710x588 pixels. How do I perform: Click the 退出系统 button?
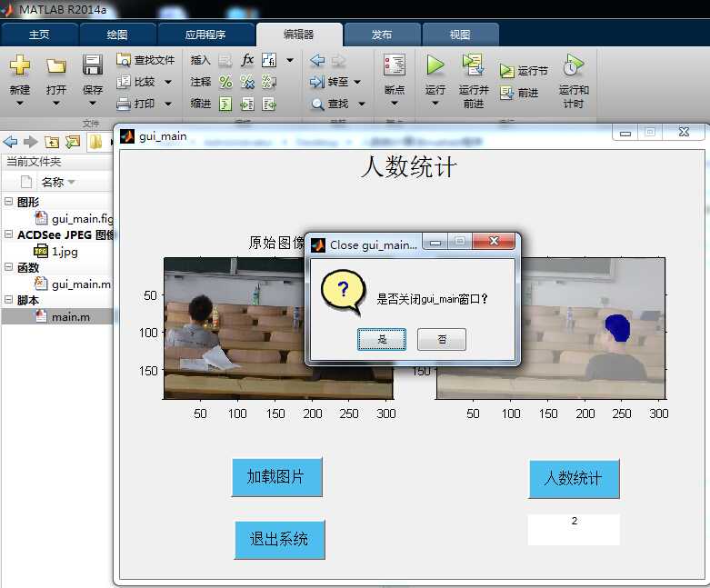coord(279,540)
